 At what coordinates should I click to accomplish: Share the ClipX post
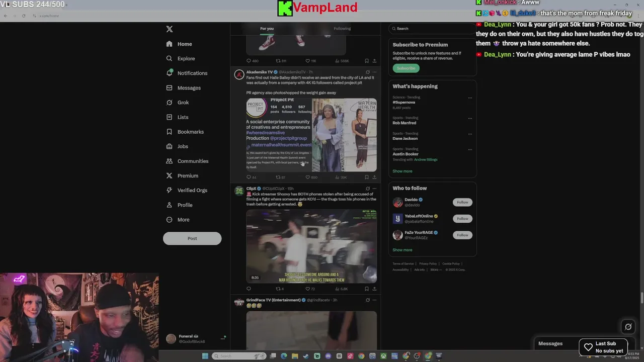tap(374, 289)
